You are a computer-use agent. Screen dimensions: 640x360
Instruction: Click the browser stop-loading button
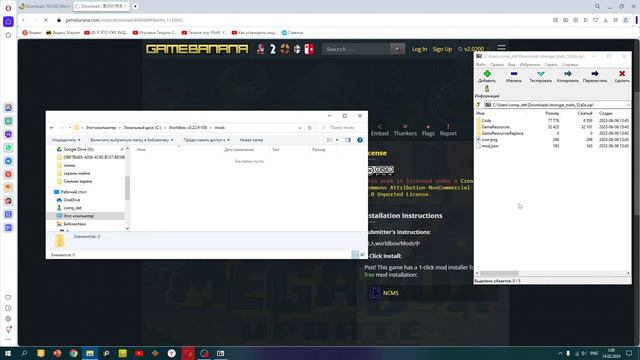click(46, 20)
